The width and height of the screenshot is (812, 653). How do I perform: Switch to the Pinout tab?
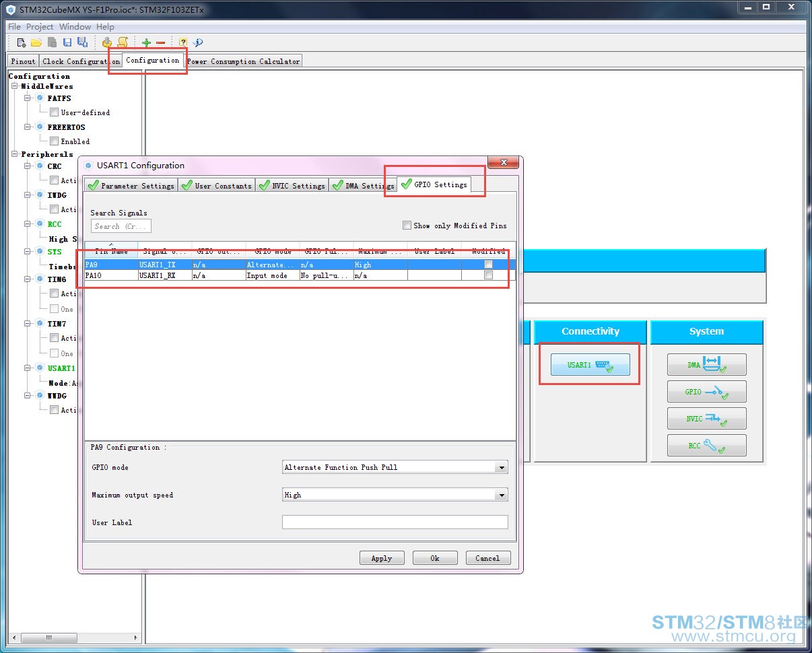point(24,61)
